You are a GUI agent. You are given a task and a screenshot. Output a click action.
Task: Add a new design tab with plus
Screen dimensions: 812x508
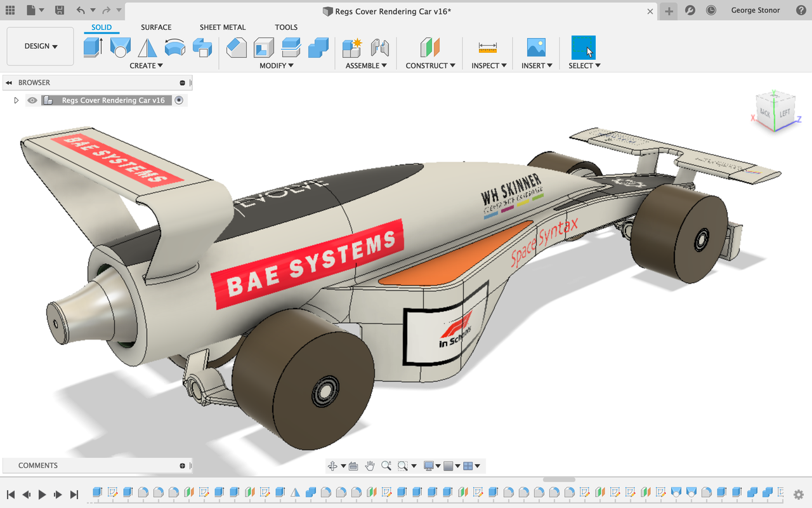[669, 11]
